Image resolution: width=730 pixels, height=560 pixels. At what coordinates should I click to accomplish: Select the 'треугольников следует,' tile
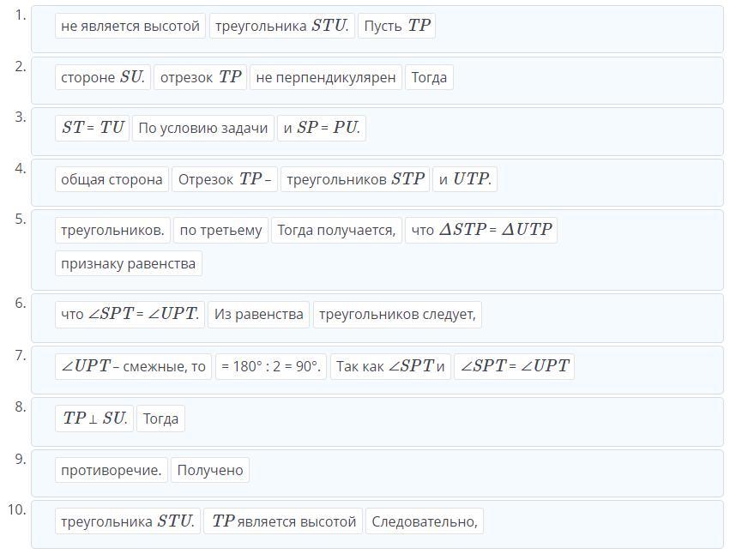397,315
